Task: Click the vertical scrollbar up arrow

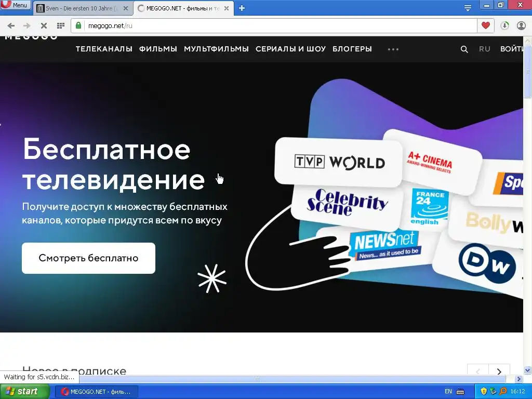Action: [x=528, y=41]
